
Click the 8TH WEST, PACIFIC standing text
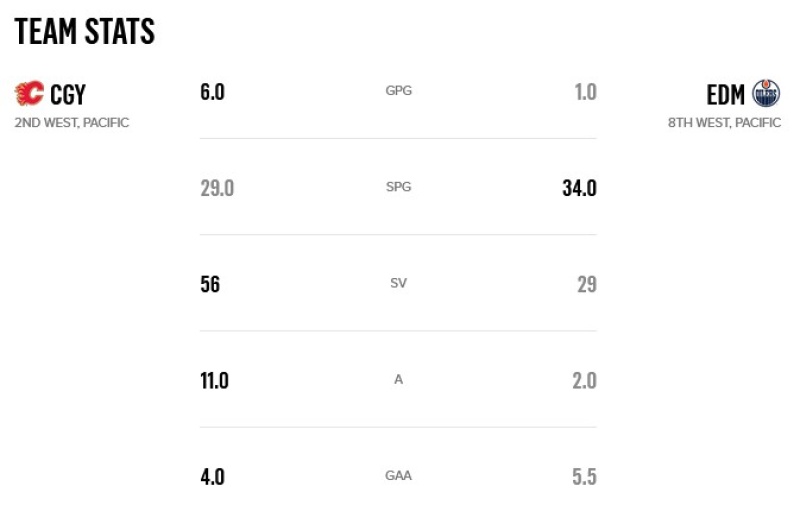click(724, 122)
